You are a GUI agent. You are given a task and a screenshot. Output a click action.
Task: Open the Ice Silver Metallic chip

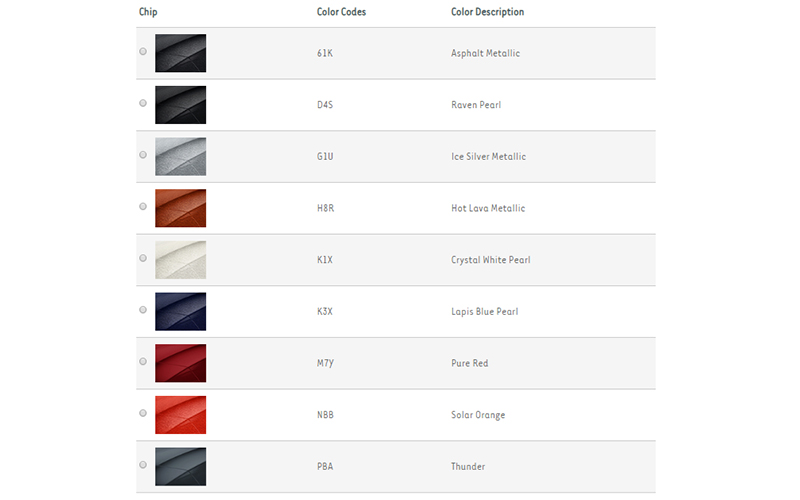[x=180, y=157]
